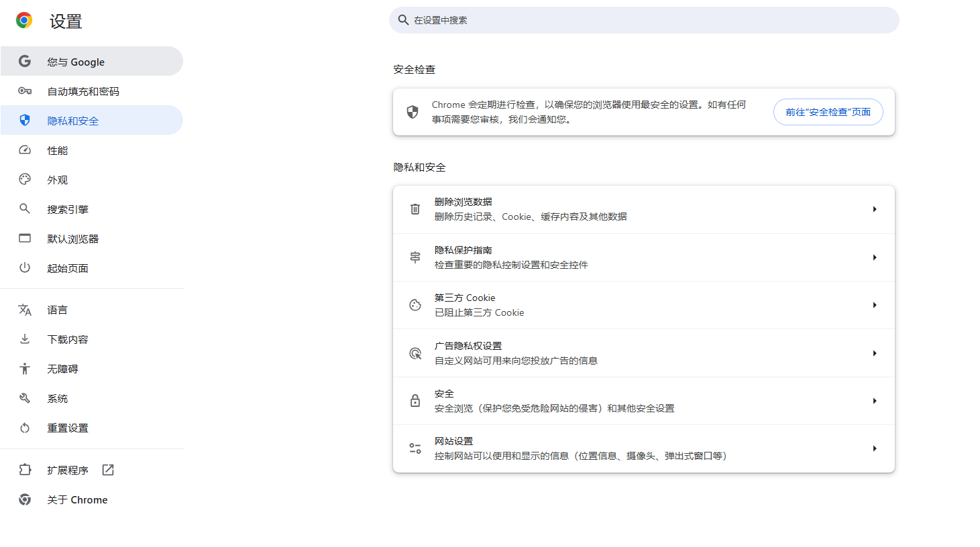The height and width of the screenshot is (547, 980).
Task: Click the external link icon next to 扩展程序
Action: [108, 470]
